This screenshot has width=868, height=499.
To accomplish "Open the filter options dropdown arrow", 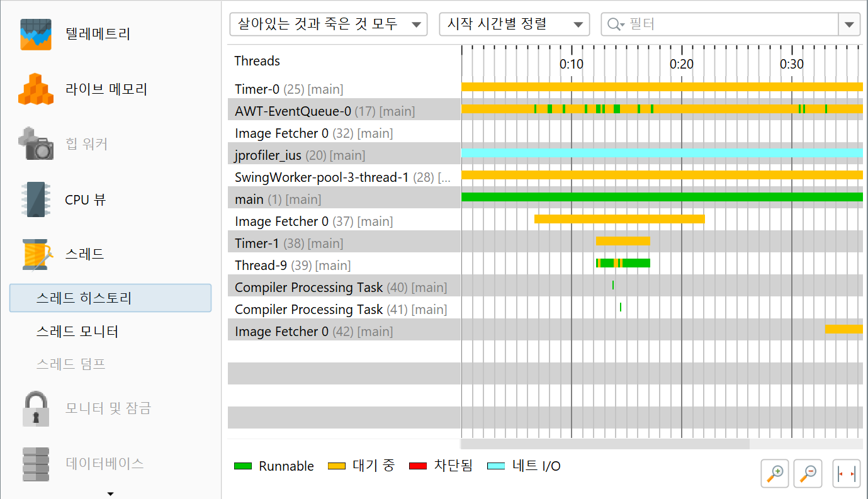I will point(849,25).
